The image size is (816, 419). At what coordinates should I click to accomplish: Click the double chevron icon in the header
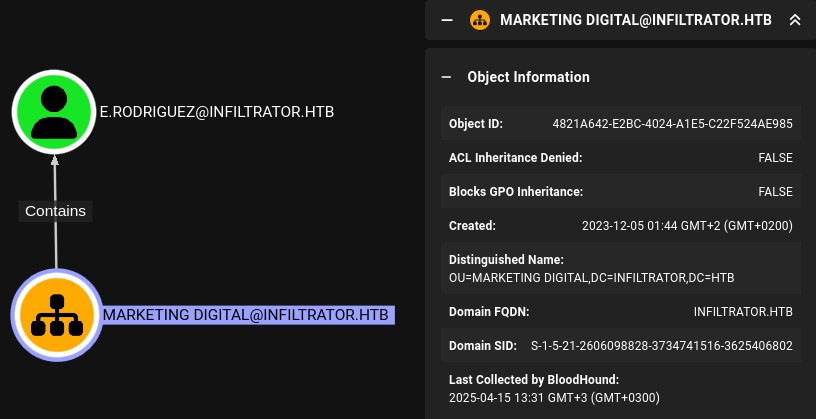[795, 20]
